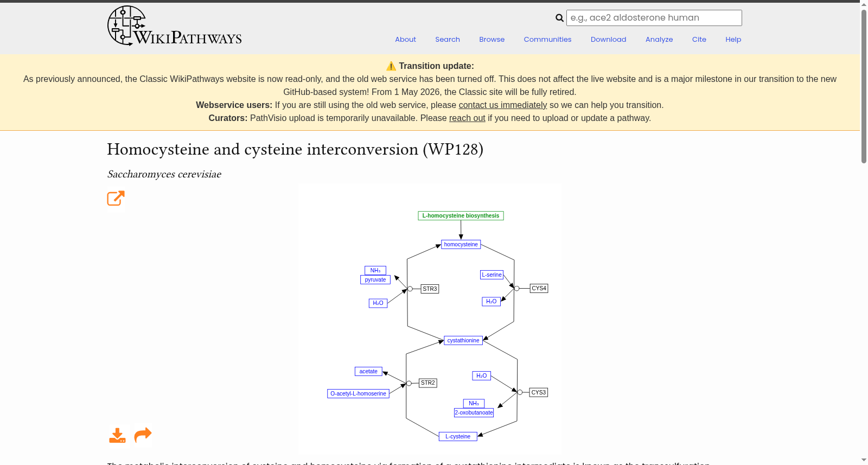This screenshot has width=868, height=465.
Task: Open the Analyze menu
Action: tap(659, 40)
